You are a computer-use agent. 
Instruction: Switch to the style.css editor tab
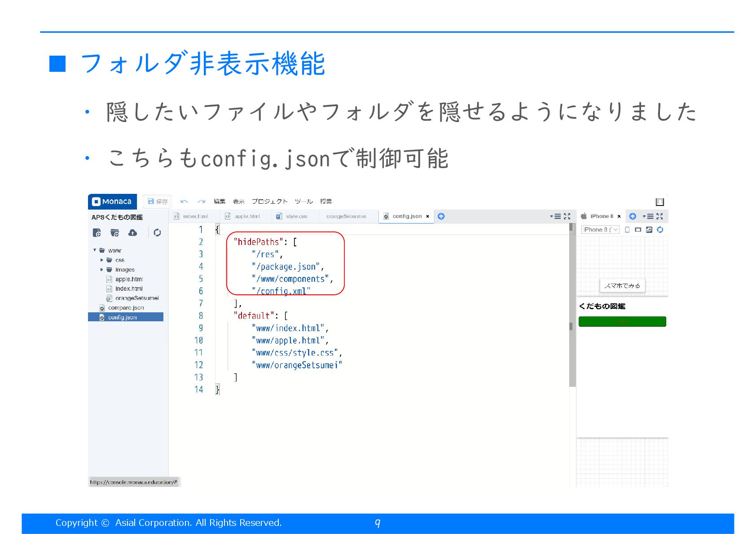(296, 216)
